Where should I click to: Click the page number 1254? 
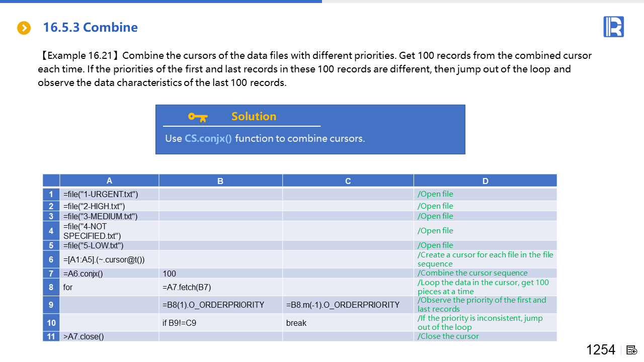pyautogui.click(x=600, y=350)
